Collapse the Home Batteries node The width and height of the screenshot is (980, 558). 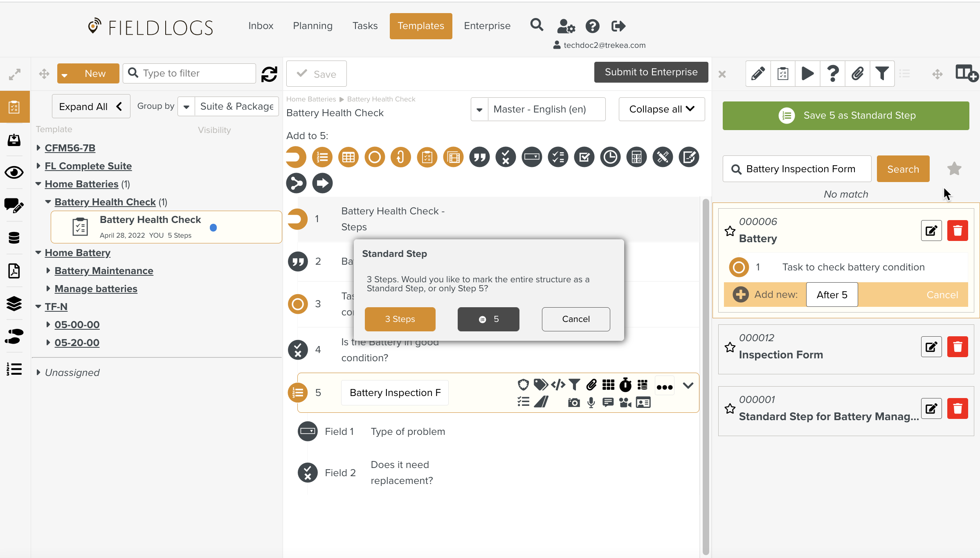tap(38, 184)
